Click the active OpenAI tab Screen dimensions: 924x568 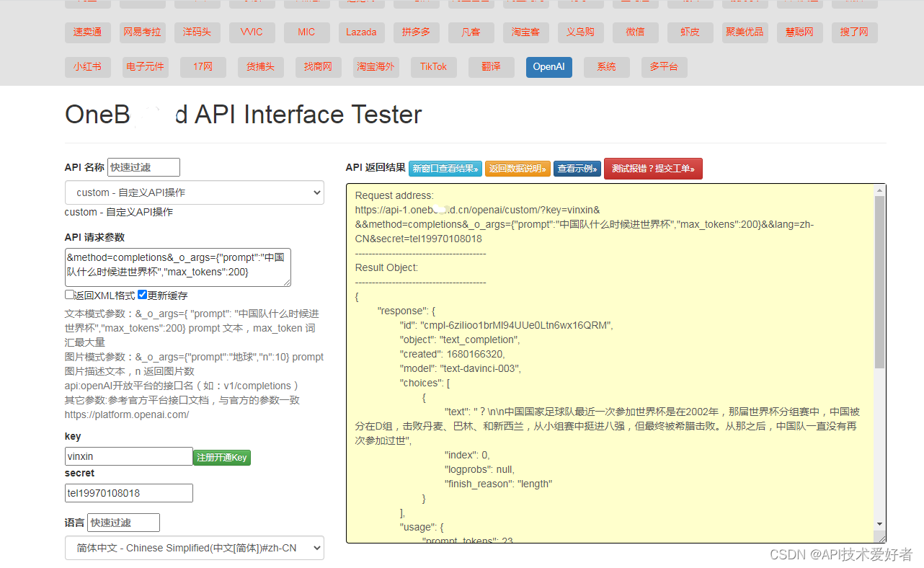click(548, 67)
